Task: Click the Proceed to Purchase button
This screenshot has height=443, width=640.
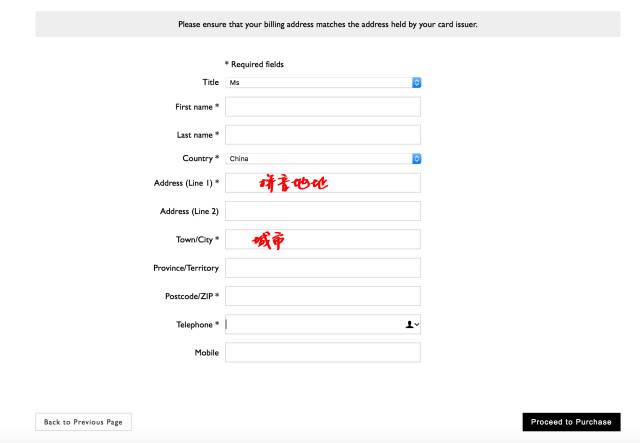Action: pyautogui.click(x=571, y=422)
